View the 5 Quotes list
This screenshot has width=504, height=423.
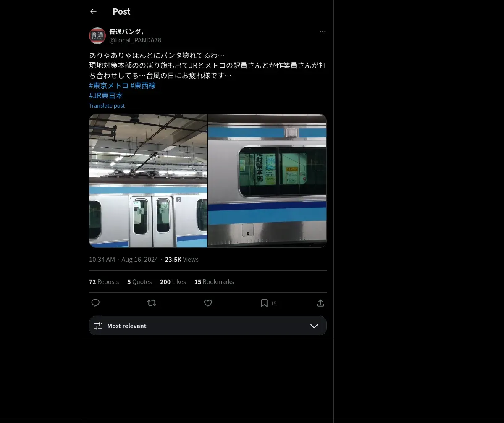tap(139, 282)
